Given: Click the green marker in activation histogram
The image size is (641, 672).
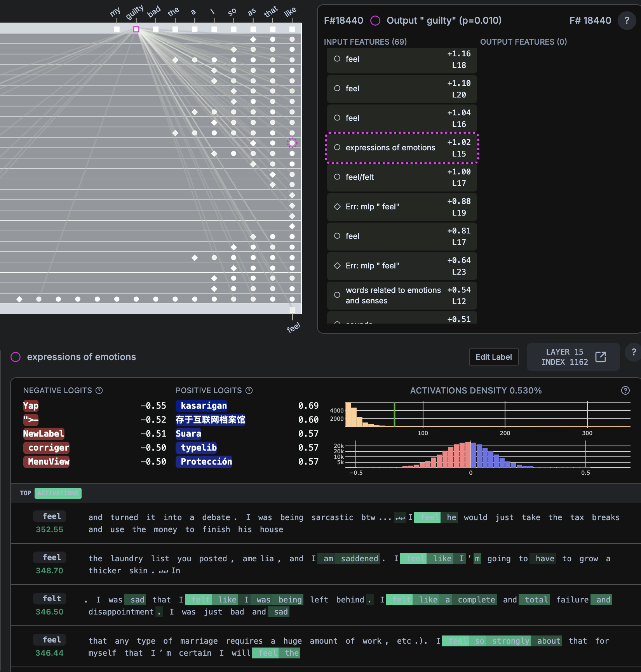Looking at the screenshot, I should point(394,414).
